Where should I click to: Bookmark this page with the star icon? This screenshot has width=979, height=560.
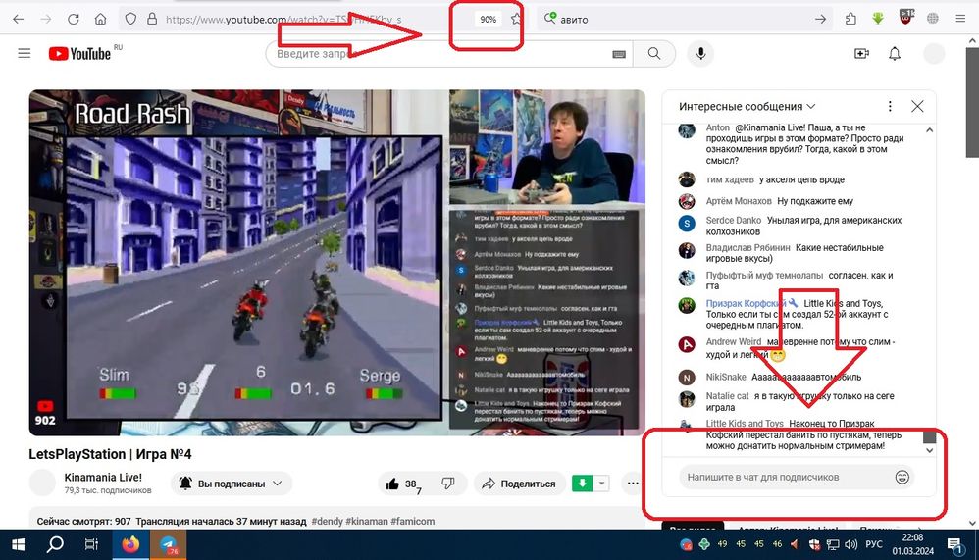517,19
